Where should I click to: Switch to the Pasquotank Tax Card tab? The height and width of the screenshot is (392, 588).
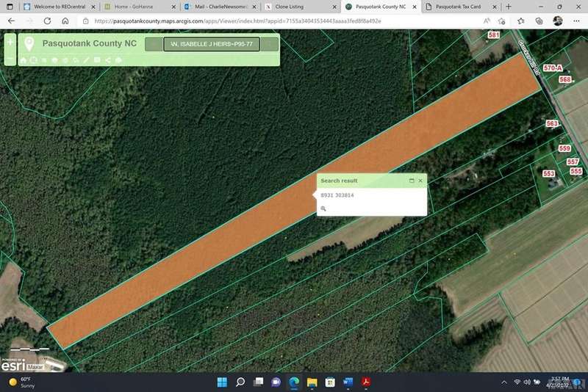456,6
